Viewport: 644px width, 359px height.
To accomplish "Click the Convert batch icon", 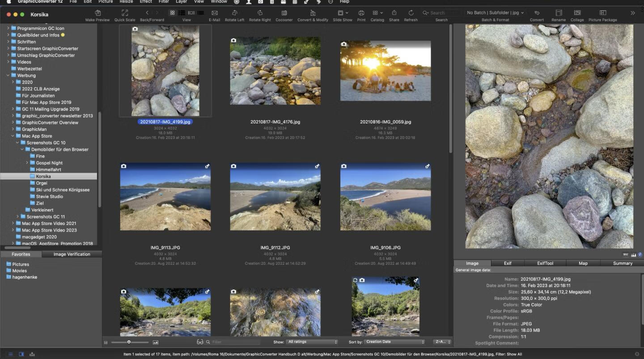I will point(537,13).
